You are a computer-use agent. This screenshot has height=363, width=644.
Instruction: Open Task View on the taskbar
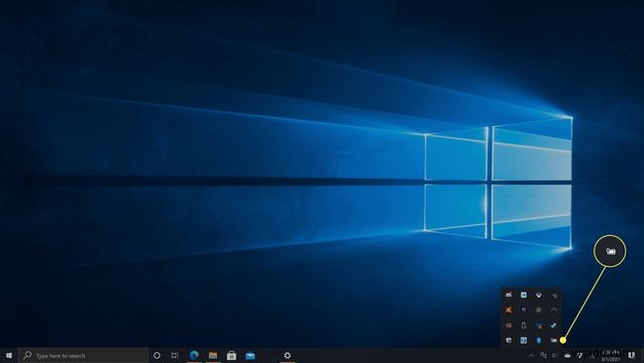pos(175,356)
